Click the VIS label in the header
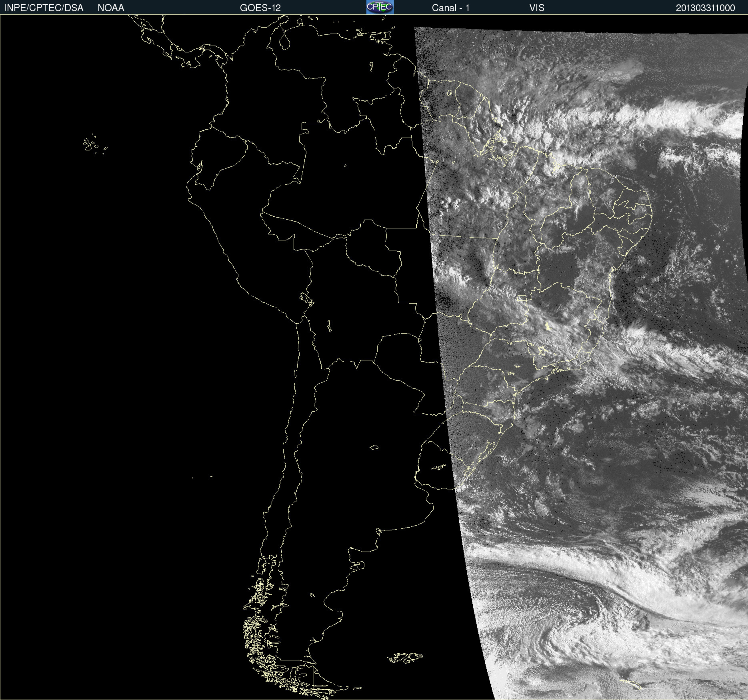The height and width of the screenshot is (700, 748). click(x=537, y=8)
